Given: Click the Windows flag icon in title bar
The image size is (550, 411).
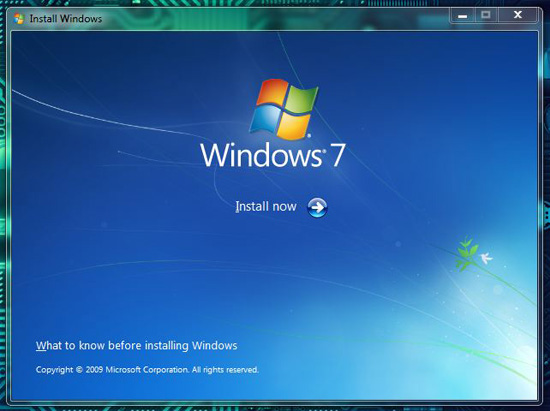Looking at the screenshot, I should pyautogui.click(x=19, y=18).
